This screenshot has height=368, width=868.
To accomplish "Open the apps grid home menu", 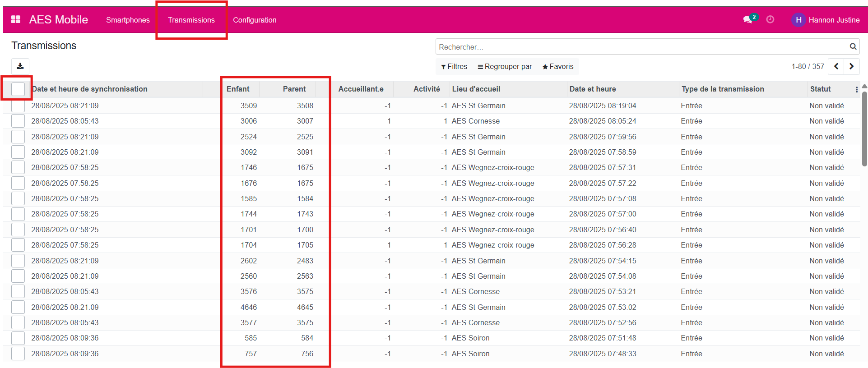I will 16,19.
